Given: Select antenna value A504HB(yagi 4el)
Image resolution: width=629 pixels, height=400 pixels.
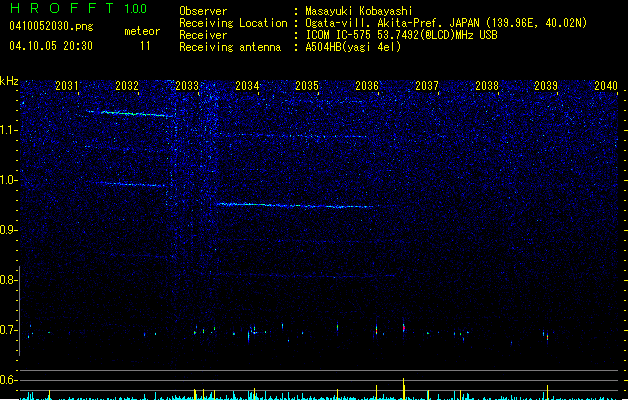Looking at the screenshot, I should 353,47.
